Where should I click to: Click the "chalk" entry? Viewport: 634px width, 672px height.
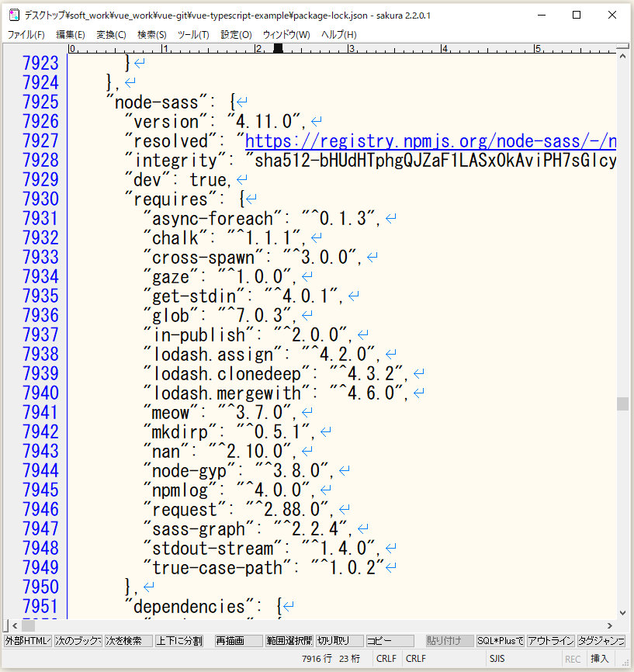pyautogui.click(x=224, y=238)
